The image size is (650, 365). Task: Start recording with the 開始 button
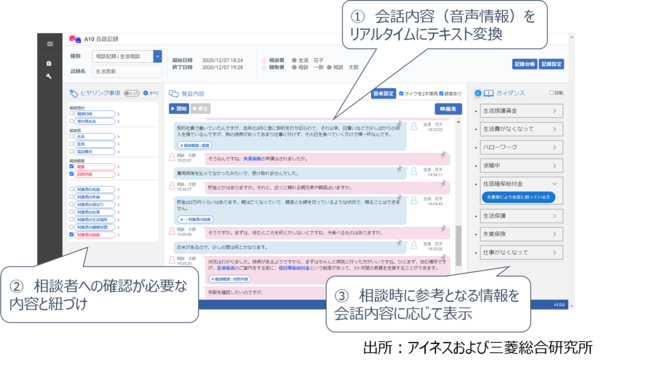(x=179, y=109)
